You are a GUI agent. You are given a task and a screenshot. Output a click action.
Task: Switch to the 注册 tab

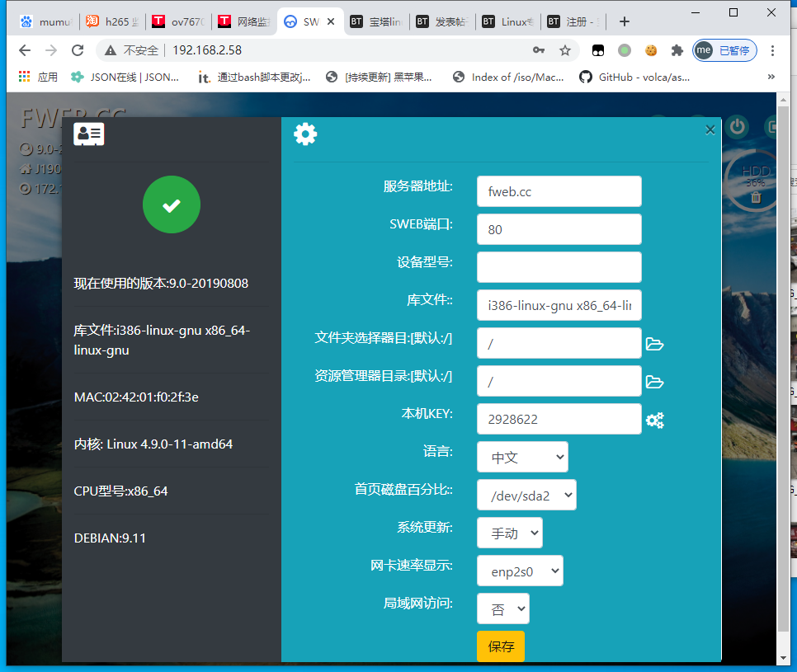[x=574, y=21]
